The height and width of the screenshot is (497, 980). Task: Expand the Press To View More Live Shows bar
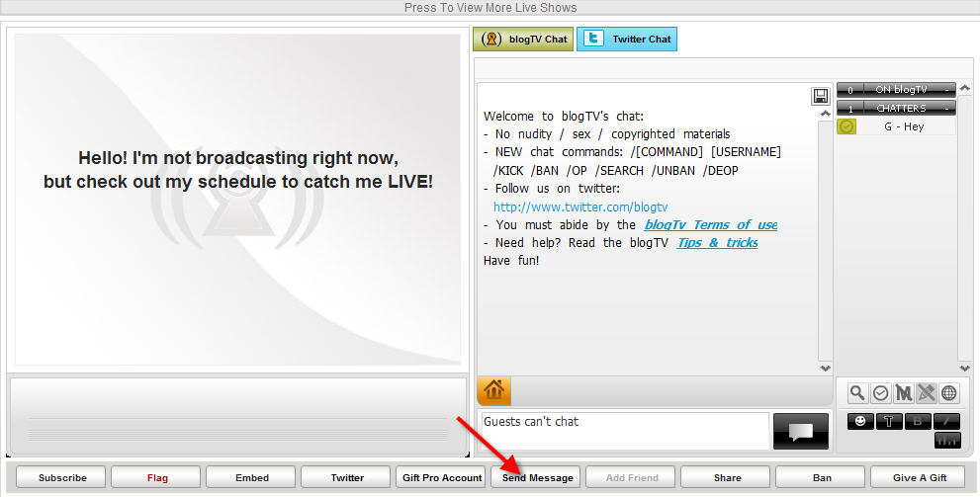pyautogui.click(x=490, y=8)
